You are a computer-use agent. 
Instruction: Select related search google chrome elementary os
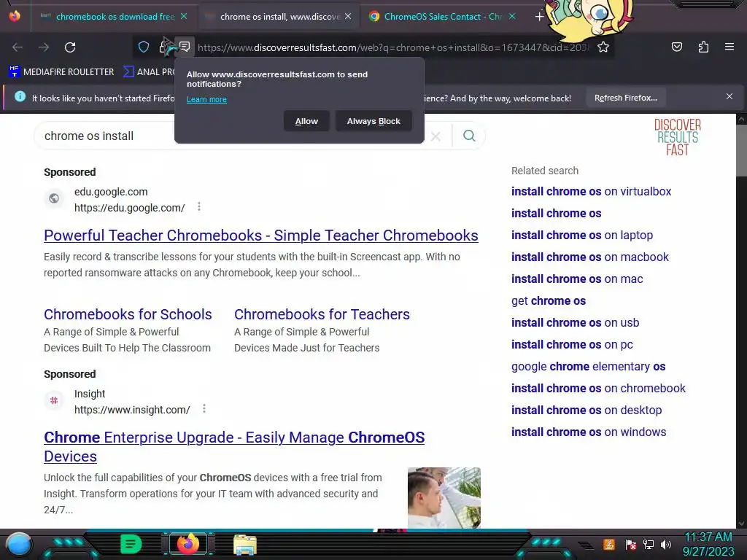click(589, 367)
